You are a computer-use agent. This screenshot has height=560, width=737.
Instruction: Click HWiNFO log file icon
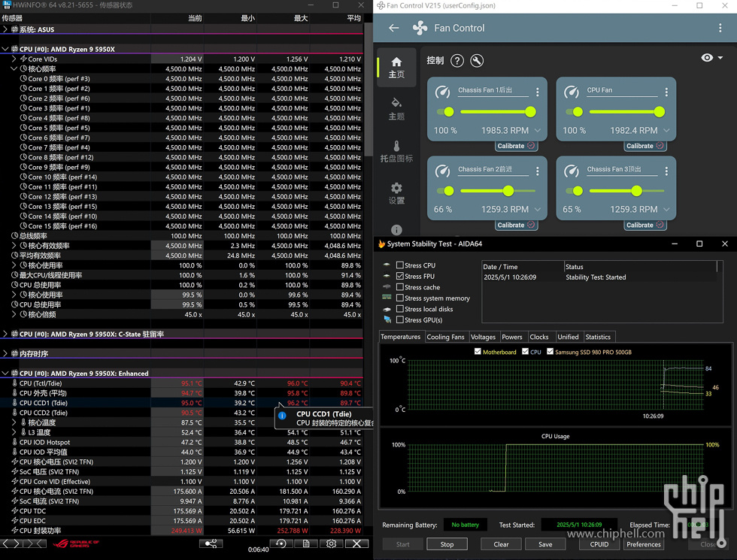[x=306, y=543]
